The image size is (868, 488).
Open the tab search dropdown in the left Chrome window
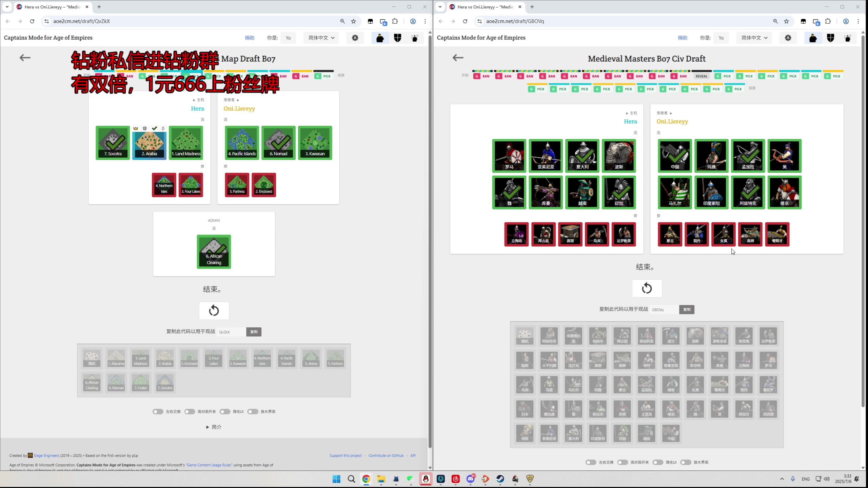coord(7,6)
